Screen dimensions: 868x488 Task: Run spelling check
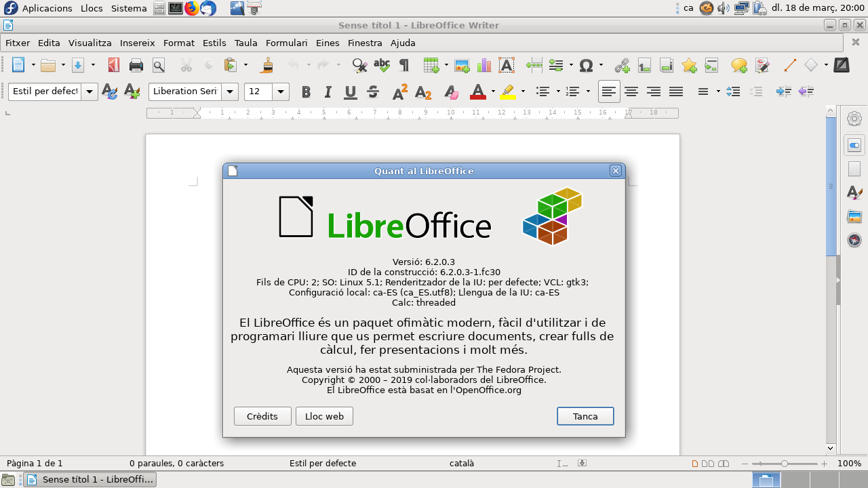382,66
